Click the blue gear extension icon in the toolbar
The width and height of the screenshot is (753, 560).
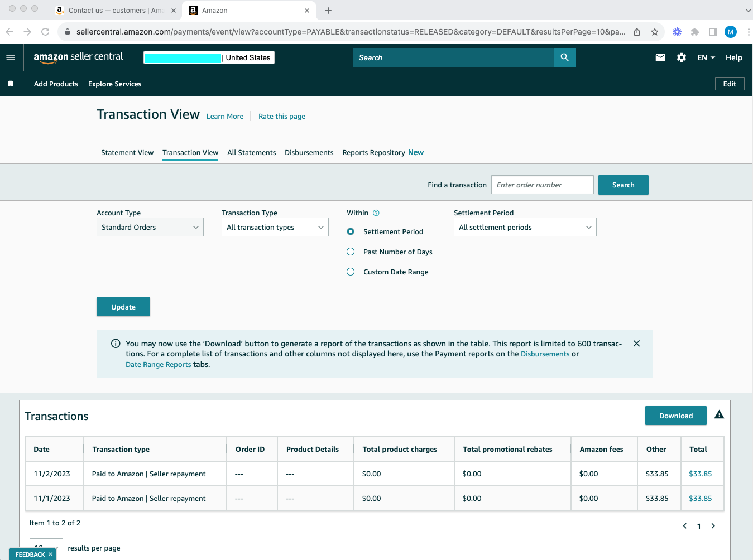click(x=677, y=32)
